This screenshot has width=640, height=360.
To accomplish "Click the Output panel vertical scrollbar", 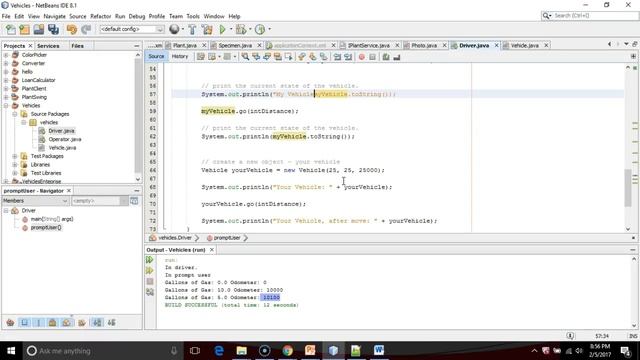I will (634, 292).
